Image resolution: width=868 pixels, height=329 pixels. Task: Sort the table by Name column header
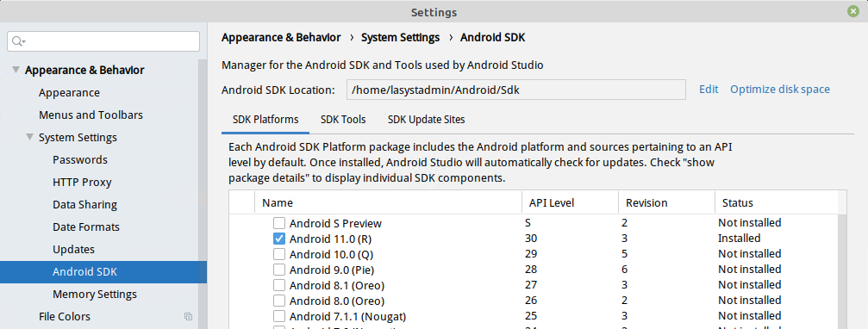click(388, 203)
